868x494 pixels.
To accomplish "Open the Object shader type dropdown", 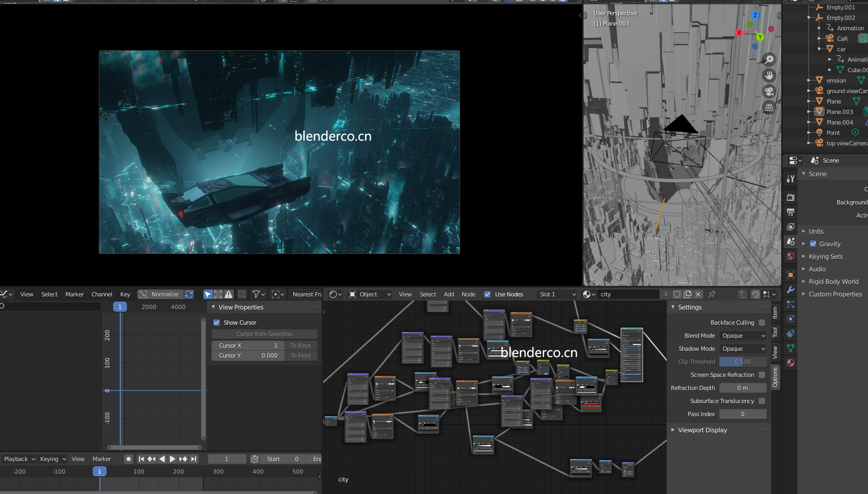I will pyautogui.click(x=370, y=294).
